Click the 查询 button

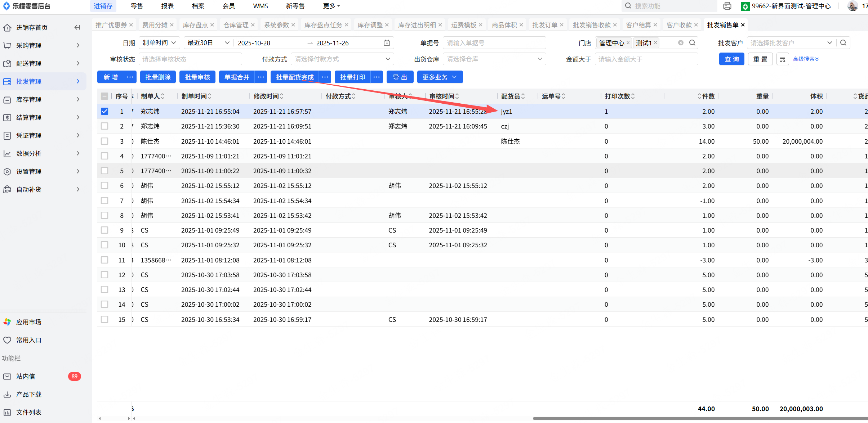731,59
